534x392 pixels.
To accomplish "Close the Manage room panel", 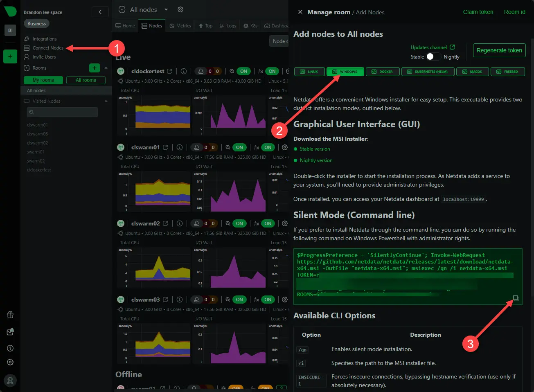I will tap(300, 12).
